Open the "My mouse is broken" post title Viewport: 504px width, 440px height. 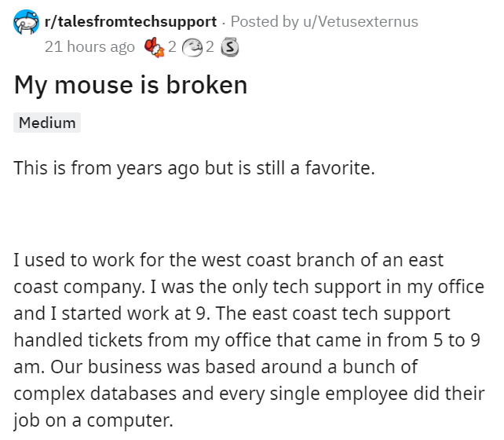click(130, 85)
